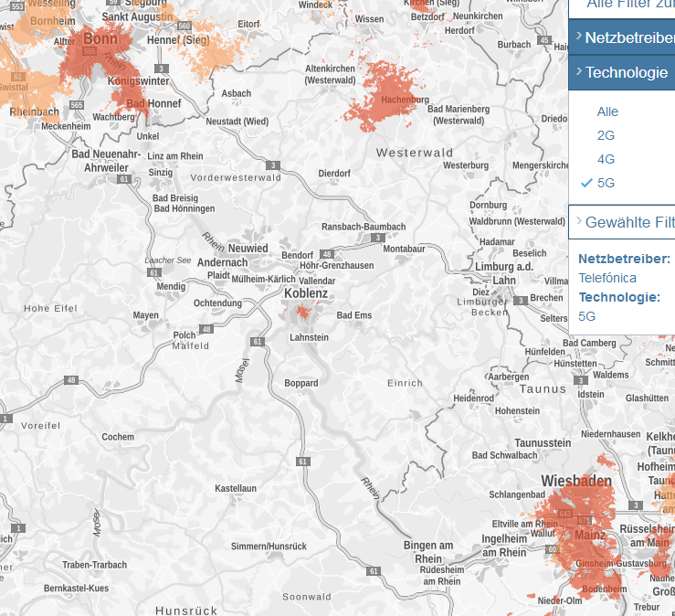The height and width of the screenshot is (616, 675).
Task: Click the Lahnstein label on map
Action: [309, 337]
